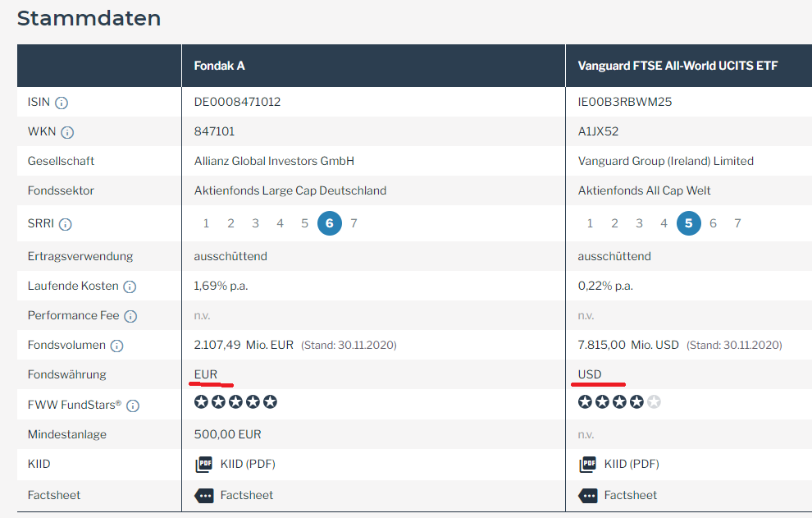Viewport: 812px width, 518px height.
Task: Click Vanguard's Factsheet tag icon
Action: (588, 496)
